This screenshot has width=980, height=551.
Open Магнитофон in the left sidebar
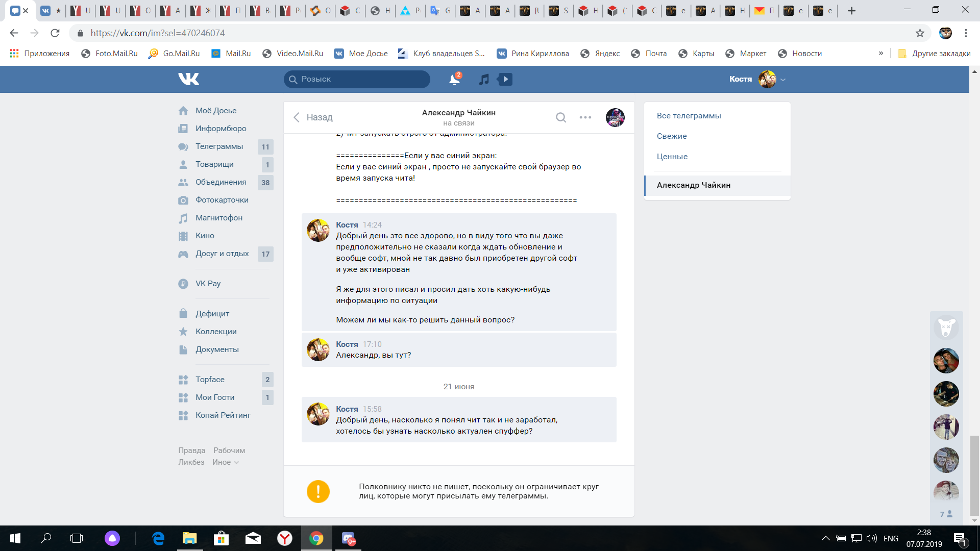(x=218, y=218)
